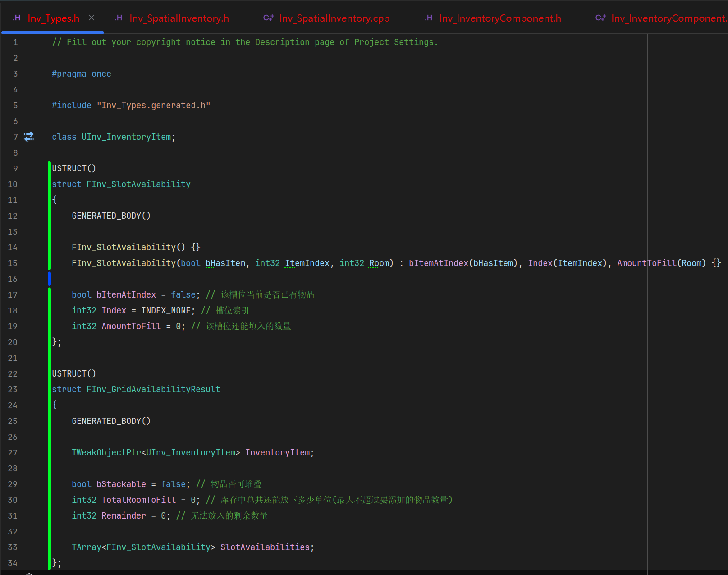Click the bItemAtIndex variable on line 17
The width and height of the screenshot is (728, 575).
click(126, 295)
